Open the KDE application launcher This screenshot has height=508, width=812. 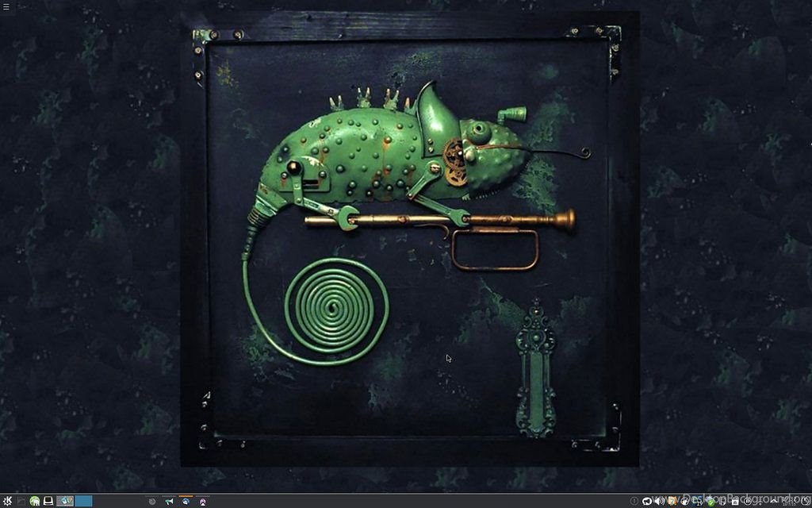[7, 501]
